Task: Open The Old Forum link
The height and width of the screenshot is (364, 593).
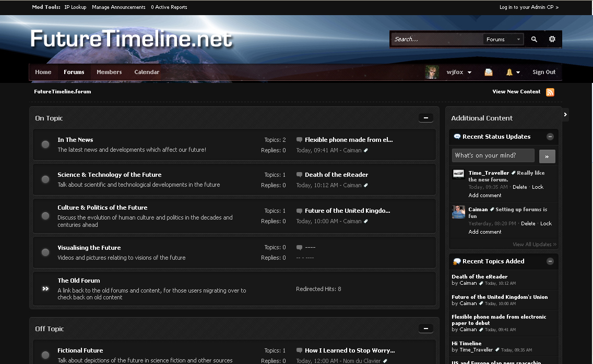Action: coord(79,281)
